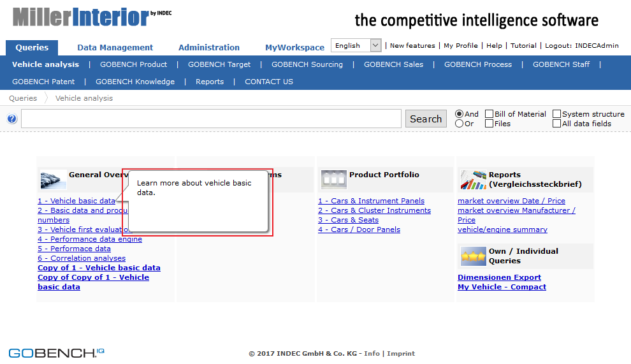Click Logout: INDECAdmin link
631x364 pixels.
click(582, 45)
